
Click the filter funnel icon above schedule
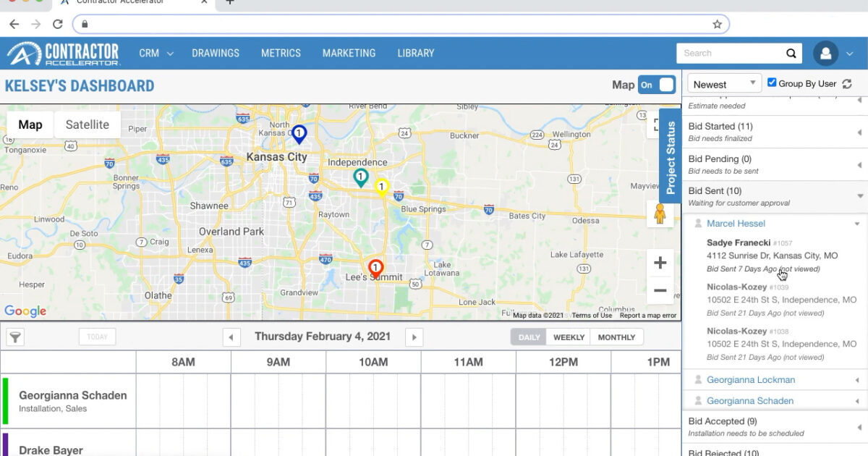tap(14, 337)
